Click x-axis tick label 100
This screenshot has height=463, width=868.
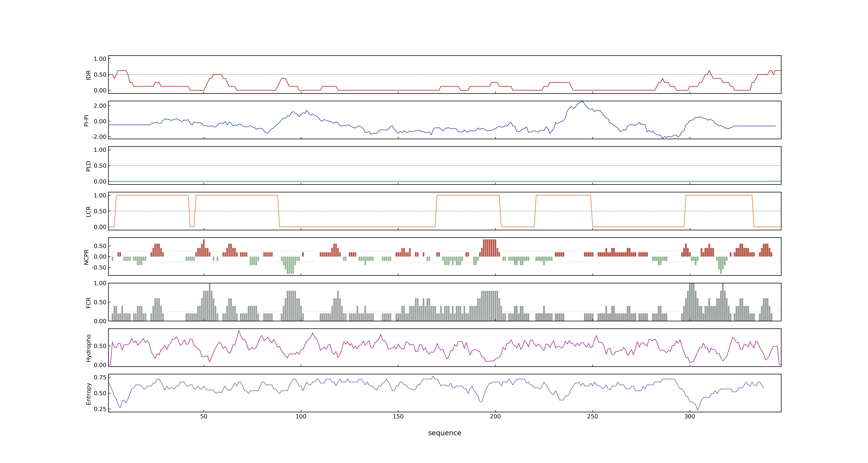point(301,416)
